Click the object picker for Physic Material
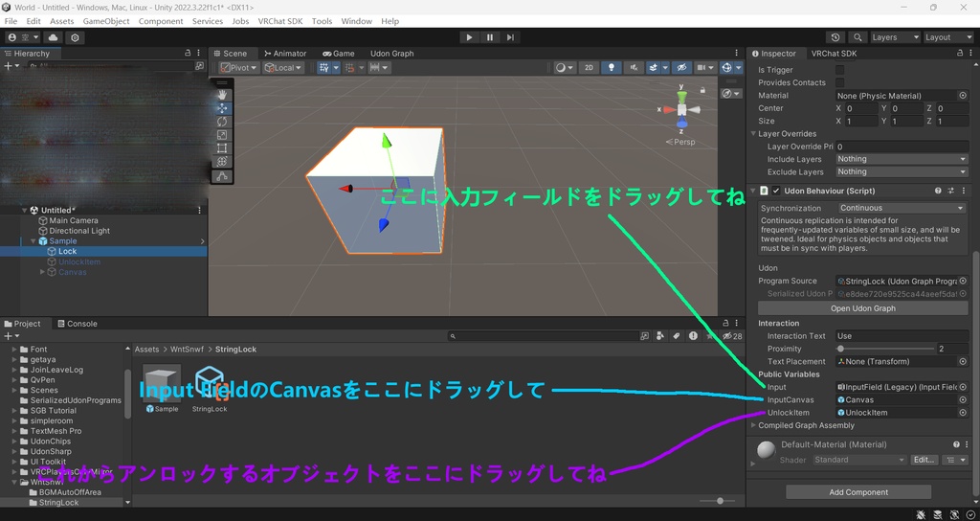The width and height of the screenshot is (980, 521). click(x=963, y=96)
